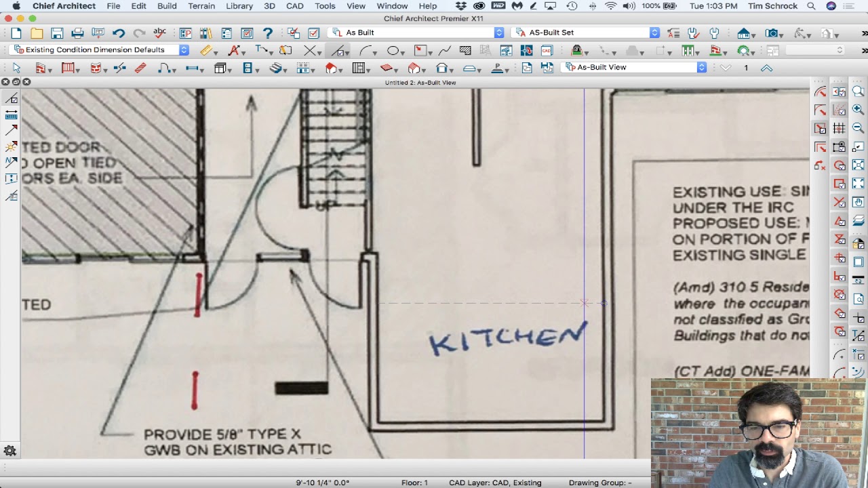Click the Print icon in the toolbar
This screenshot has width=868, height=488.
pos(77,33)
